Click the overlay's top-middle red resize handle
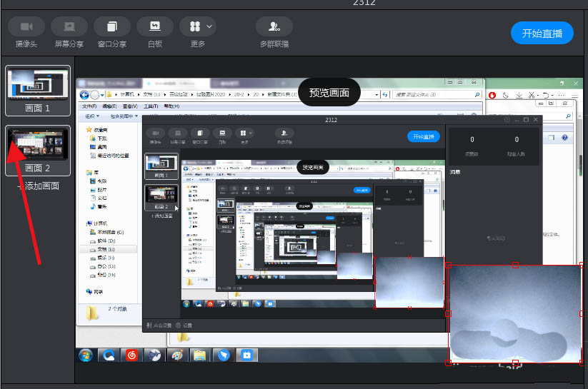 coord(515,266)
